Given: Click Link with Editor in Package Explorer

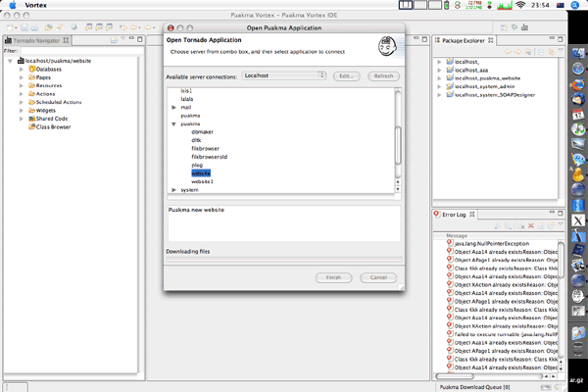Looking at the screenshot, I should [551, 52].
